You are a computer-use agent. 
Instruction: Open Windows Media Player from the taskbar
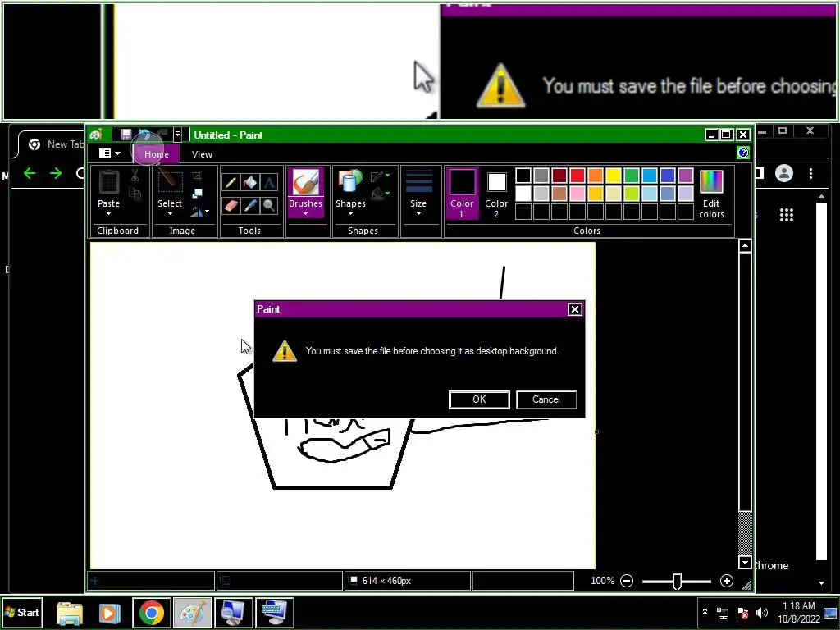(x=110, y=612)
